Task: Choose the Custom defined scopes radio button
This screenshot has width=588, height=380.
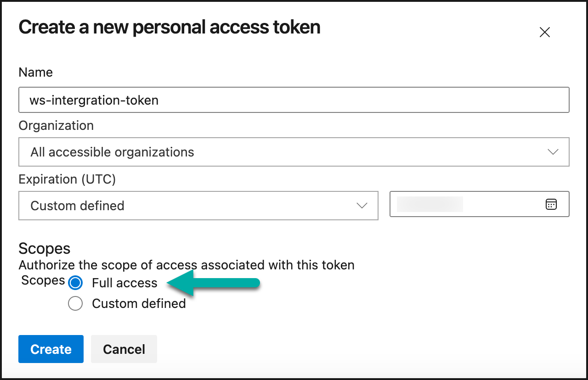Action: tap(75, 304)
